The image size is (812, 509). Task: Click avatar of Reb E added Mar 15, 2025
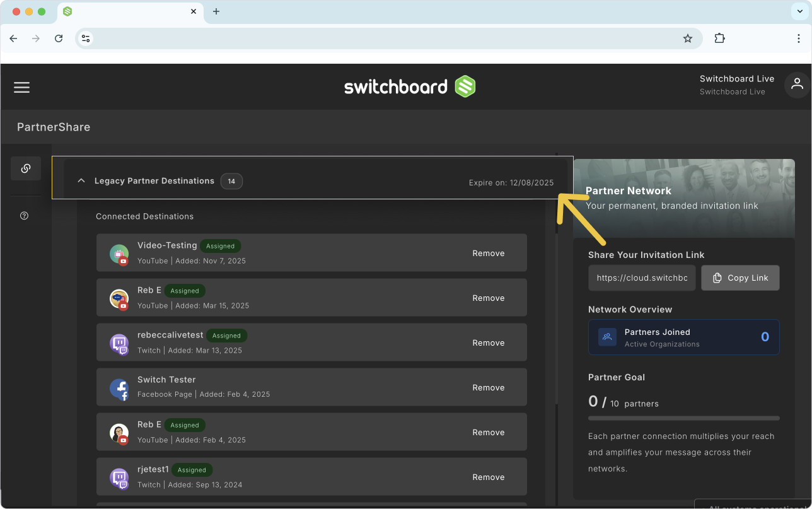pyautogui.click(x=119, y=299)
